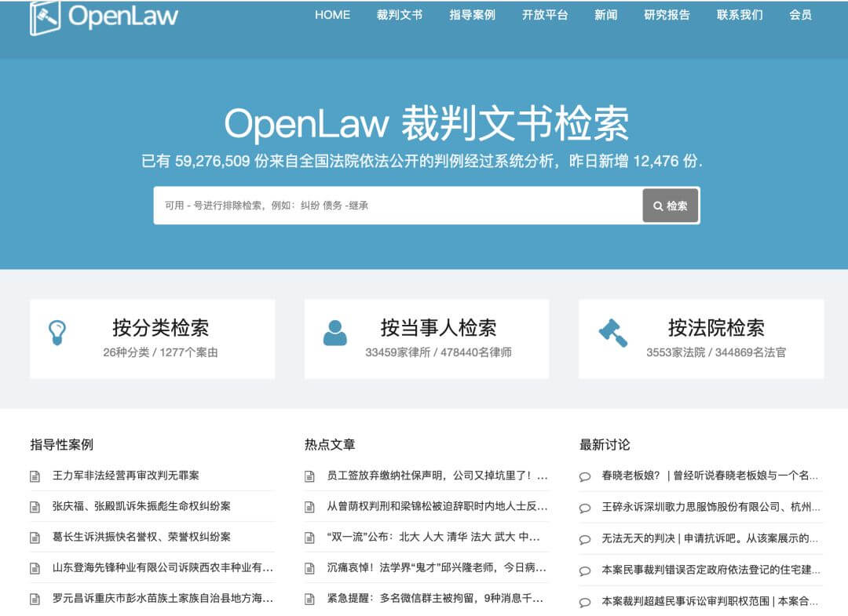Open the 指导案例 navigation menu item
The width and height of the screenshot is (848, 616).
[x=473, y=14]
